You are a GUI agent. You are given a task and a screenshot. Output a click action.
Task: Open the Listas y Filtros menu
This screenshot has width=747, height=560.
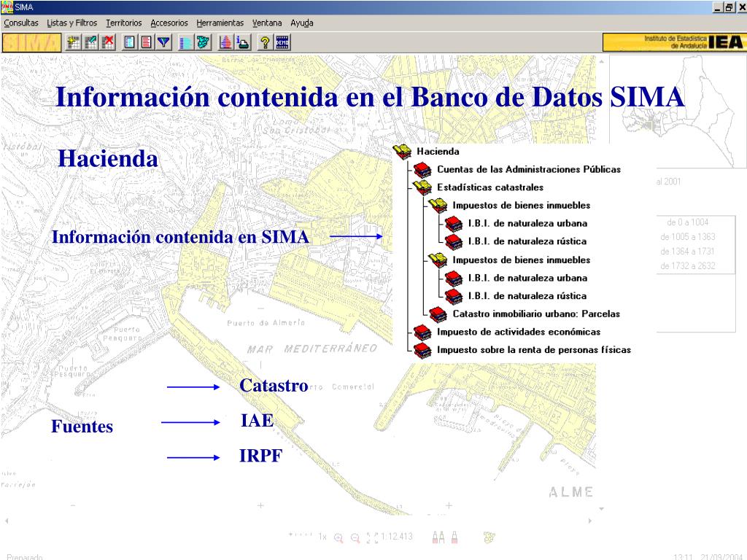[x=72, y=23]
